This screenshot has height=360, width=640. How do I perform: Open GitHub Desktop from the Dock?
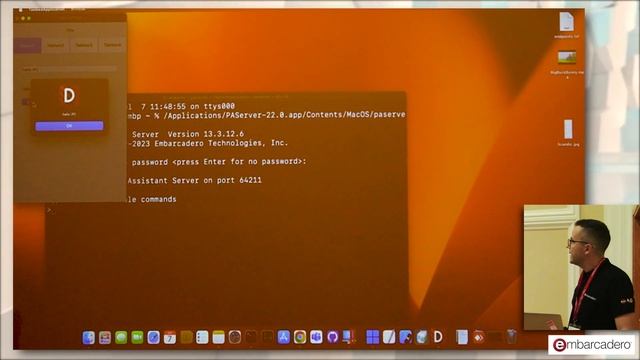(332, 337)
